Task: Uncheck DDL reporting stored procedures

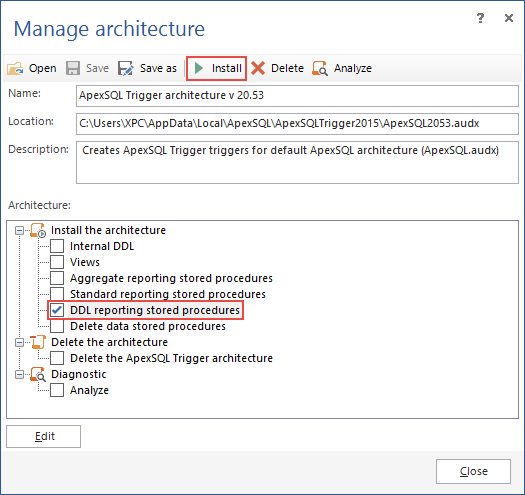Action: tap(57, 310)
